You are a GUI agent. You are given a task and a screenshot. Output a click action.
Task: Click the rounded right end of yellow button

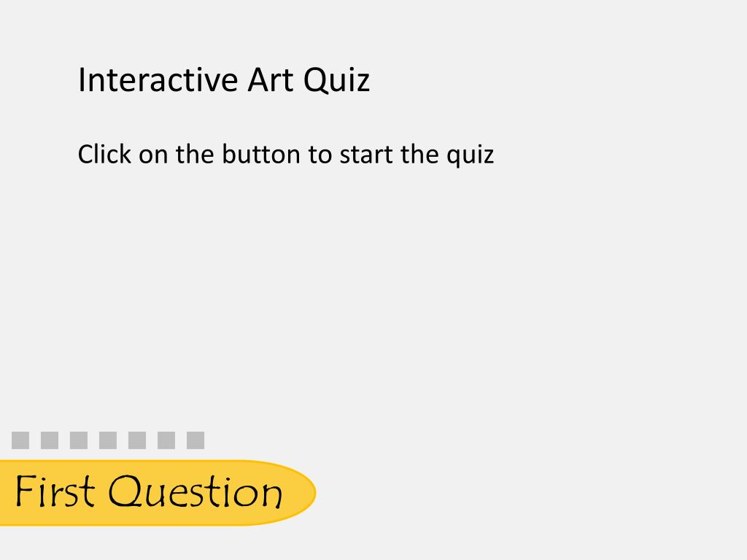300,493
